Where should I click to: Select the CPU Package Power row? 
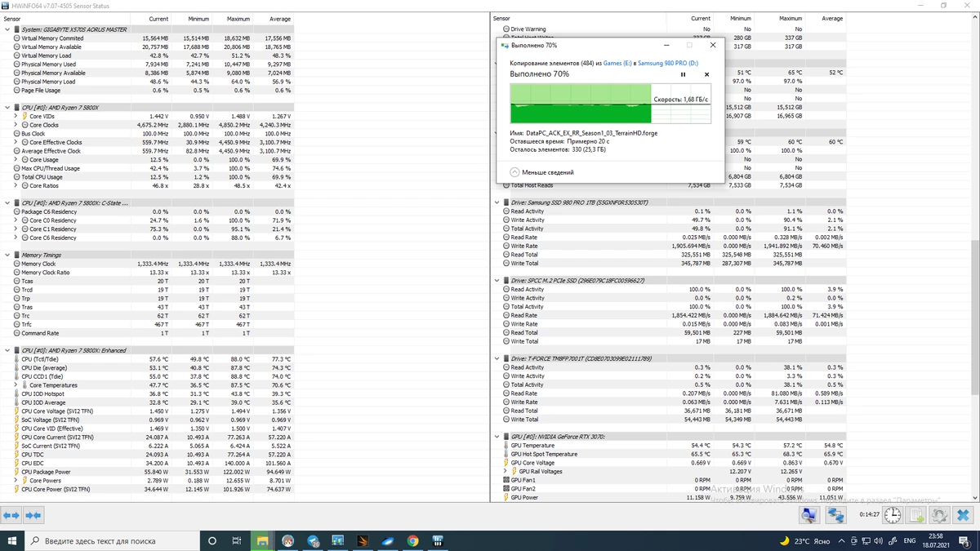pos(147,472)
